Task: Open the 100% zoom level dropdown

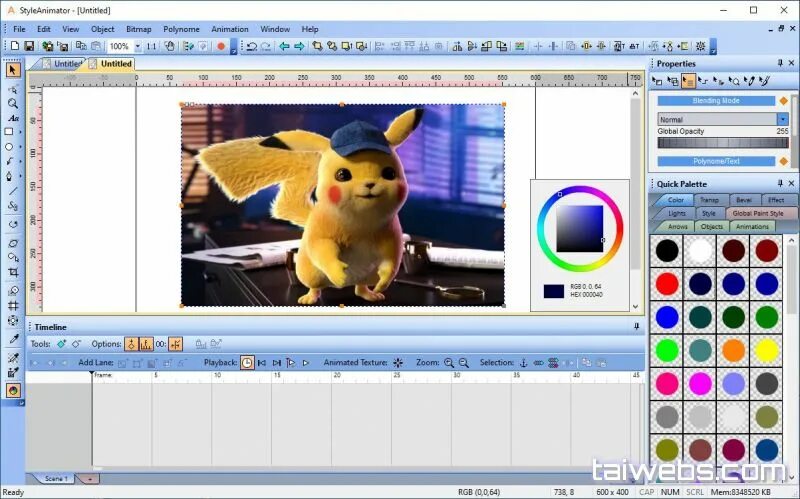Action: [x=137, y=46]
